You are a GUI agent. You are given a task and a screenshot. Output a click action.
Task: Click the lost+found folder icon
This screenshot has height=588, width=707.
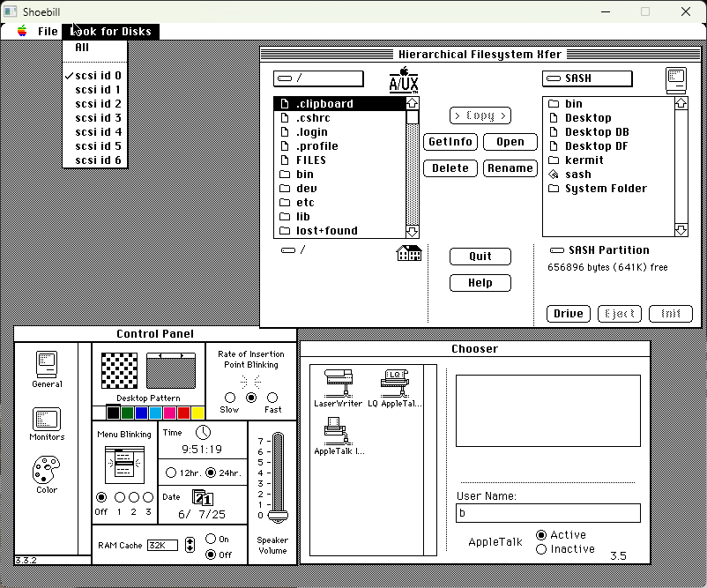(285, 231)
